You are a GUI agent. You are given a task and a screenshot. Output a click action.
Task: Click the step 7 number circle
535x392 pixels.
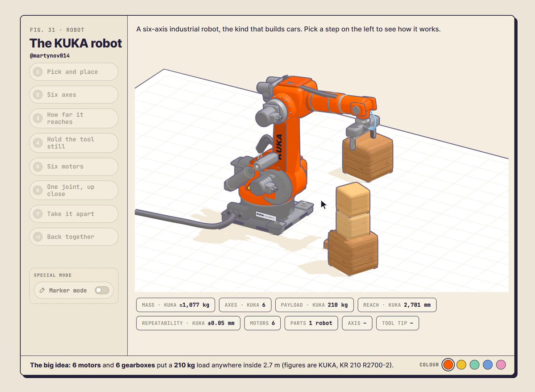38,214
